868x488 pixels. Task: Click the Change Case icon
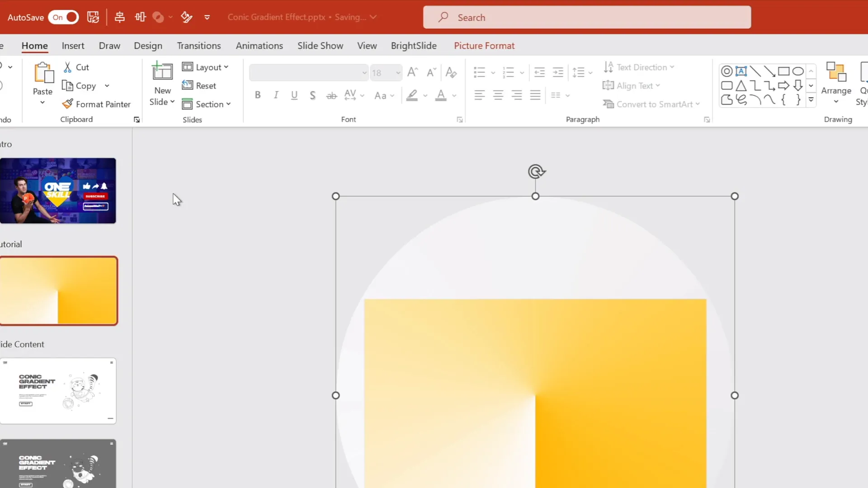(x=380, y=95)
